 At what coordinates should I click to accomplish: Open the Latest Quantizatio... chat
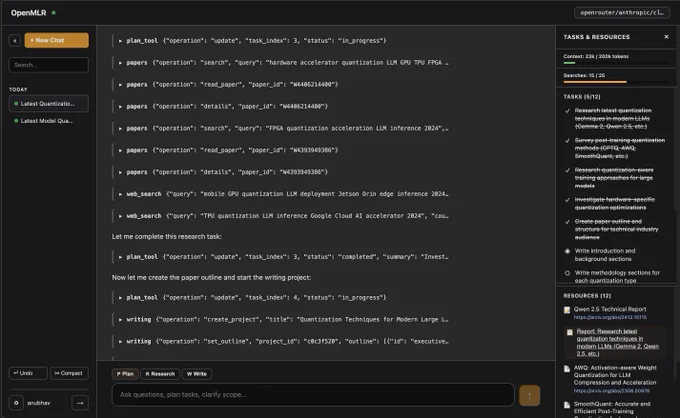point(49,104)
